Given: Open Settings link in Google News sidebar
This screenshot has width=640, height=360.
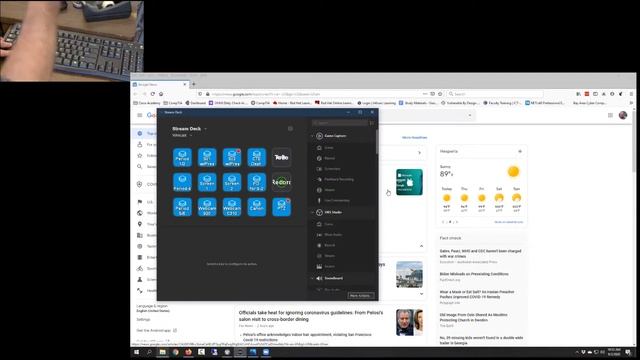Looking at the screenshot, I should 143,320.
